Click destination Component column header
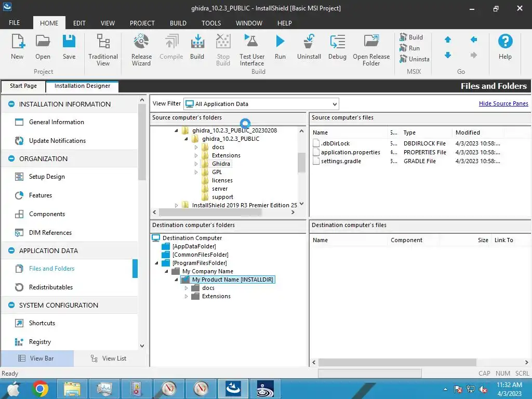 click(x=413, y=240)
